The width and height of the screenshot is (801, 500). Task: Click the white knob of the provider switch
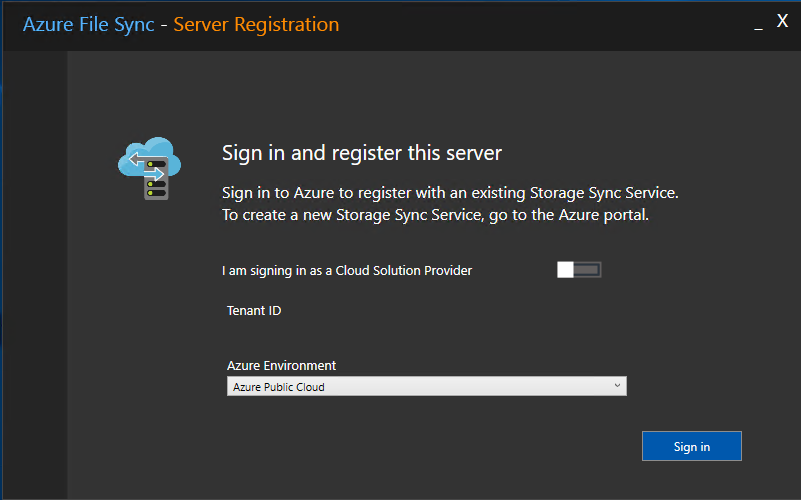(566, 270)
